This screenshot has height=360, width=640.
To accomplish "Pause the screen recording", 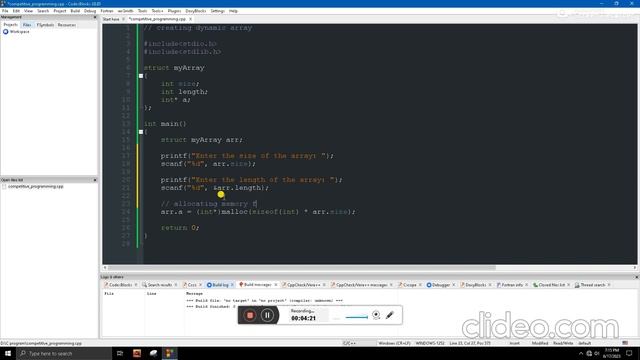I will click(267, 315).
